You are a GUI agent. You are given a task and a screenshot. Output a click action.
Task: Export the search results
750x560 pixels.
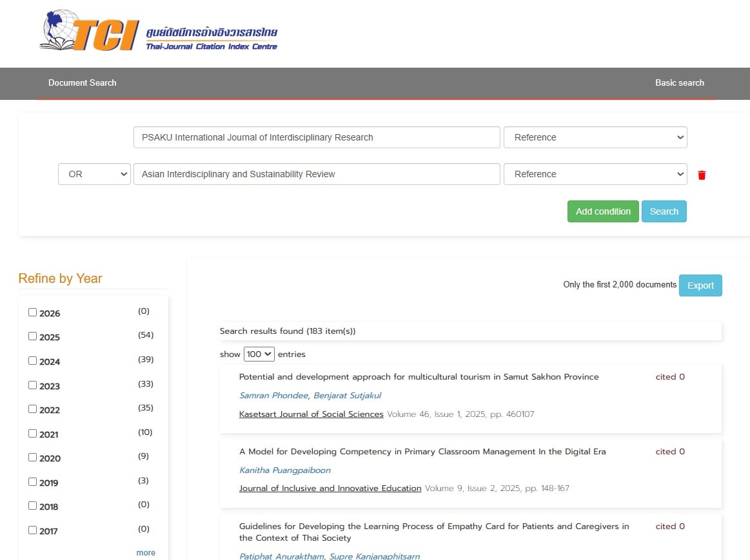coord(700,285)
